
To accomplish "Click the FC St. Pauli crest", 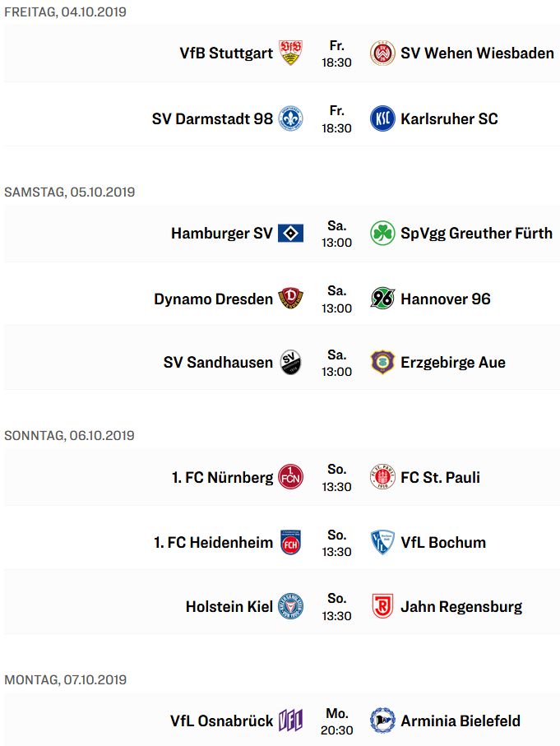I will [382, 477].
